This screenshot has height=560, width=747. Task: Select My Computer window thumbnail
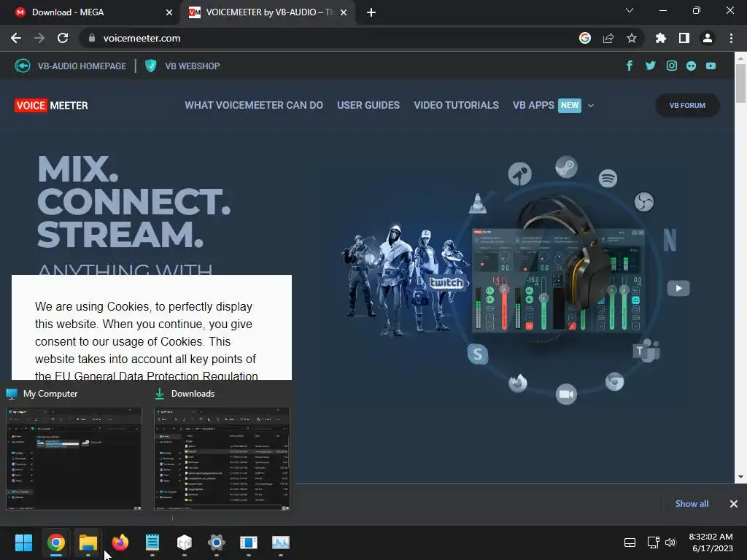tap(74, 459)
